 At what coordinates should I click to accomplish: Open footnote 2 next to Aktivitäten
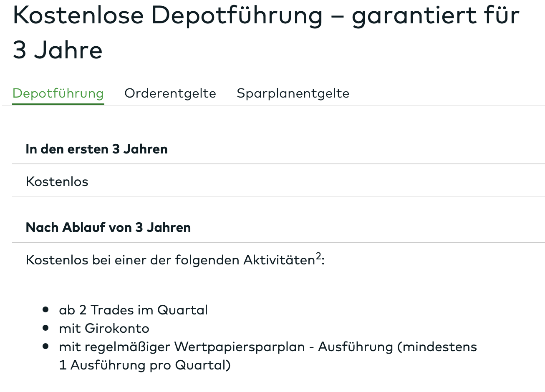click(318, 256)
